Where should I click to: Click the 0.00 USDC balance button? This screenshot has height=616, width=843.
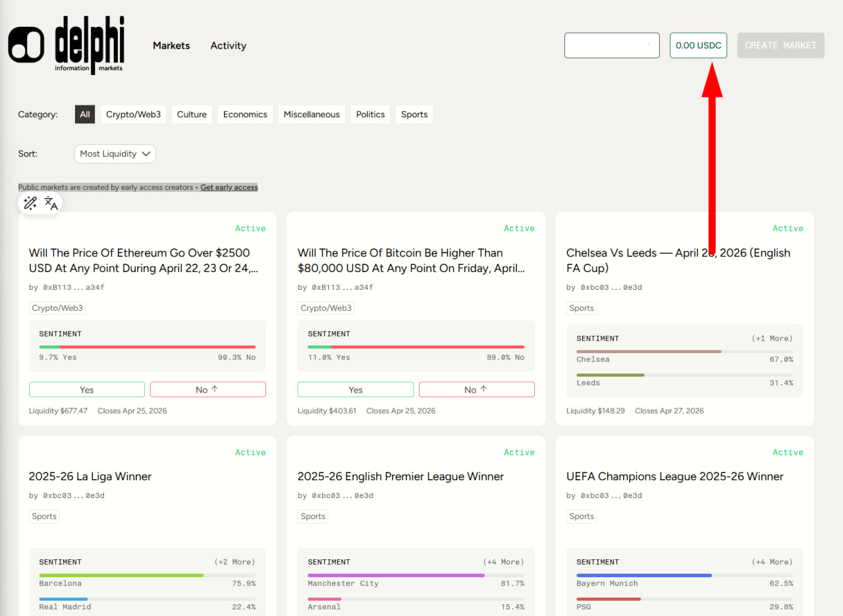click(x=698, y=45)
